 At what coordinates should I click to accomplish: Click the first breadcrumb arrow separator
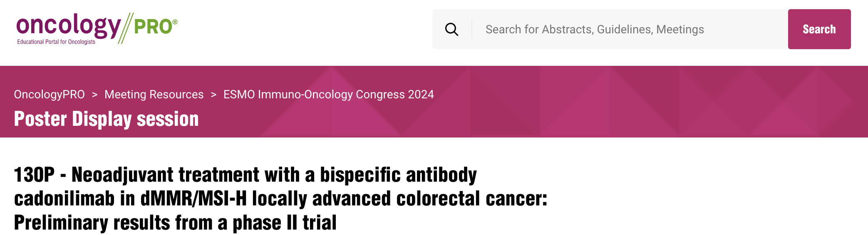tap(94, 95)
